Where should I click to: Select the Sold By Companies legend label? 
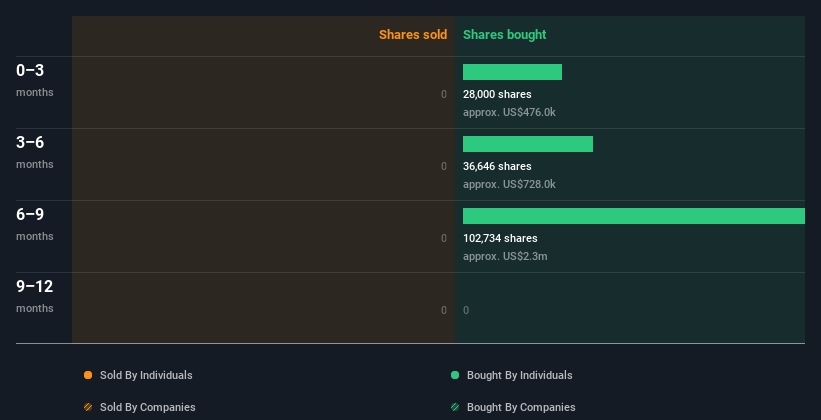pyautogui.click(x=148, y=407)
